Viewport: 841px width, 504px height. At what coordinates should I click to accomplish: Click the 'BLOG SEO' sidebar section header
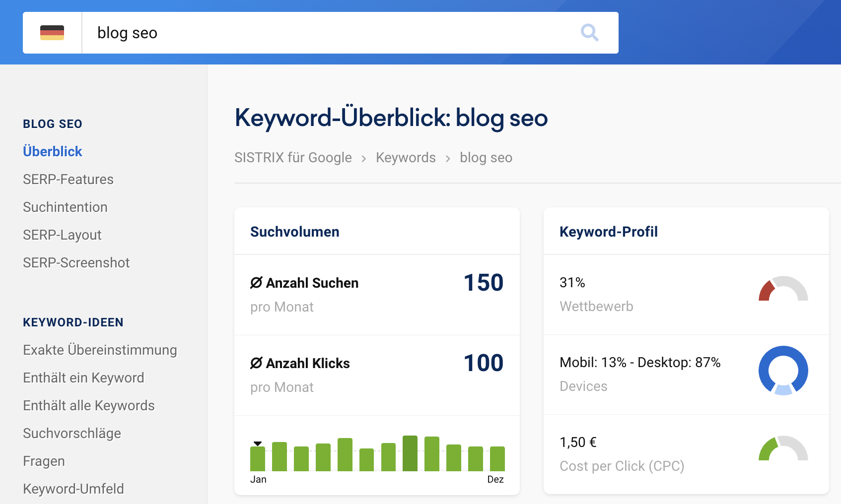[53, 124]
